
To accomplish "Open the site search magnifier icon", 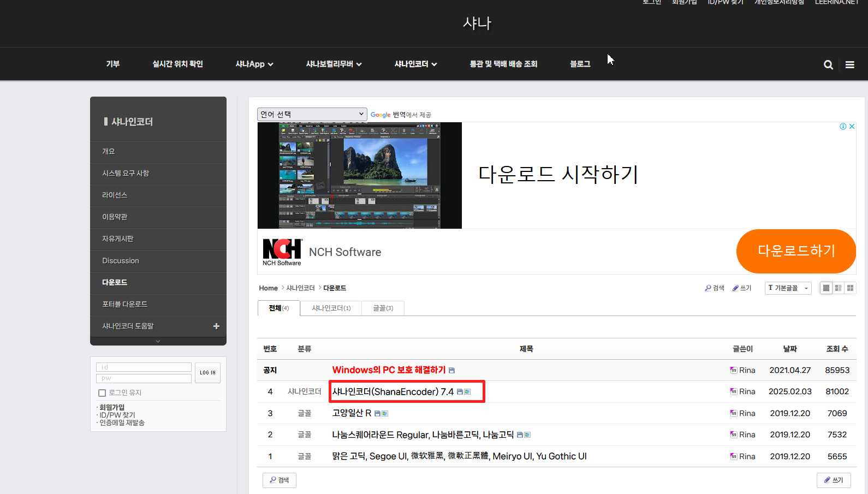I will point(828,64).
